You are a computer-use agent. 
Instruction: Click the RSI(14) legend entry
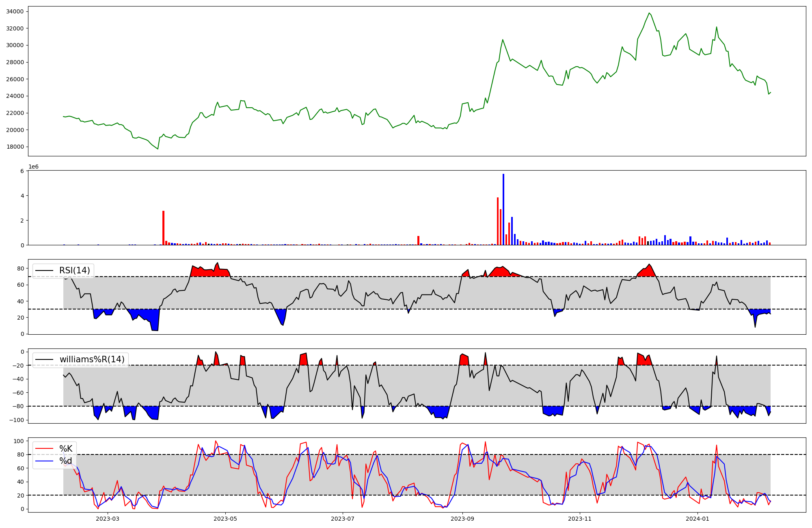tap(74, 270)
